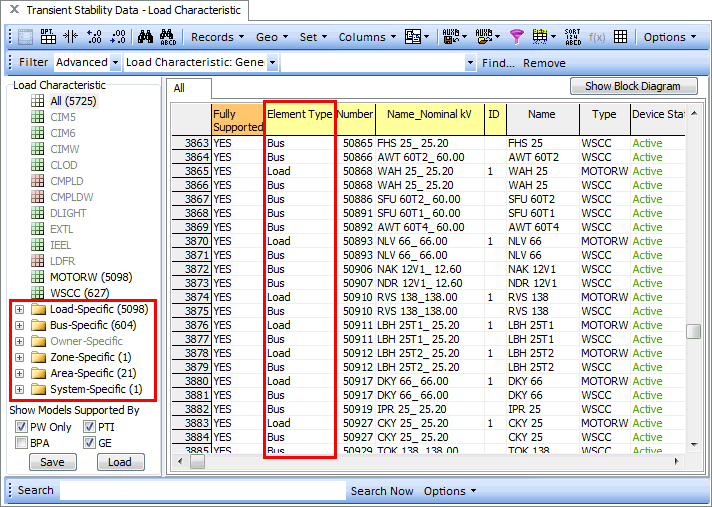712x507 pixels.
Task: Click the auto-size column widths icon
Action: 70,37
